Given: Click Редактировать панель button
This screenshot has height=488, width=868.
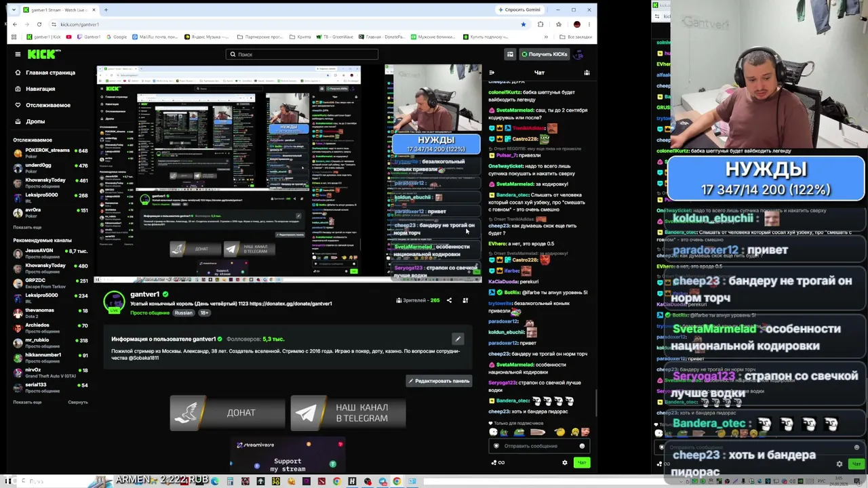Looking at the screenshot, I should tap(439, 381).
